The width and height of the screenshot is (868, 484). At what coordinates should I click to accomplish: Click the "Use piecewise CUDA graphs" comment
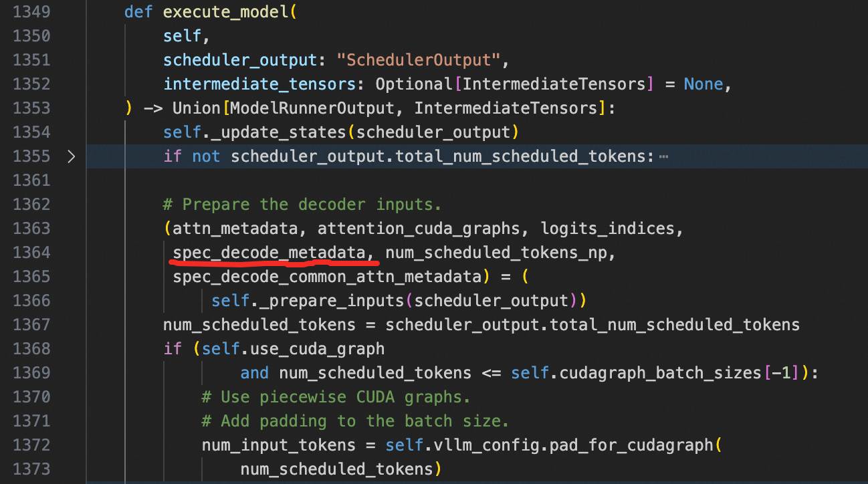click(x=336, y=397)
